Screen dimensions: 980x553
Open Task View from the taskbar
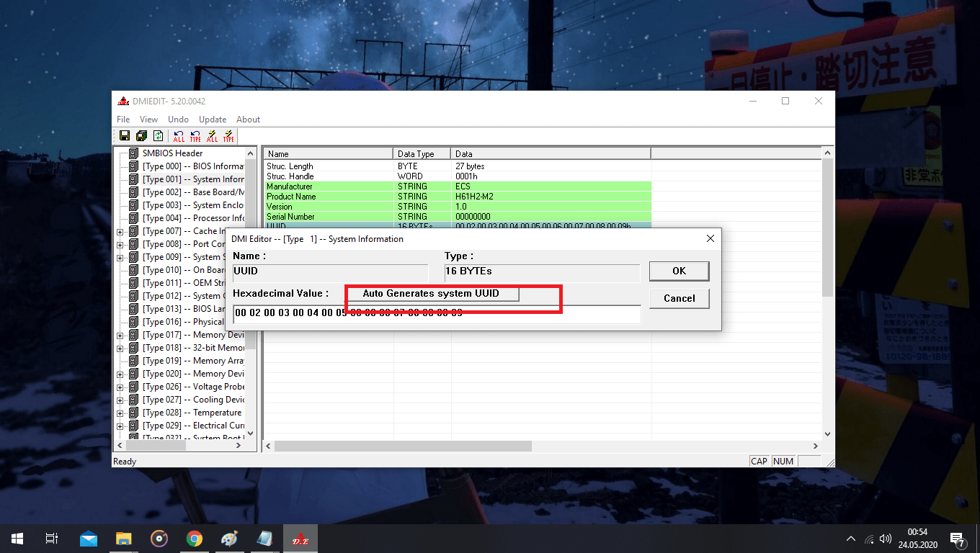(51, 539)
